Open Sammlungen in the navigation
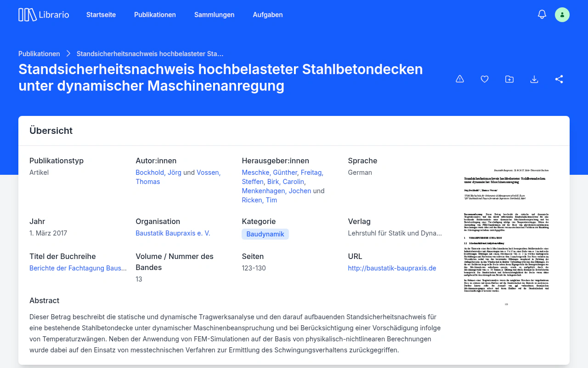588x368 pixels. coord(214,15)
